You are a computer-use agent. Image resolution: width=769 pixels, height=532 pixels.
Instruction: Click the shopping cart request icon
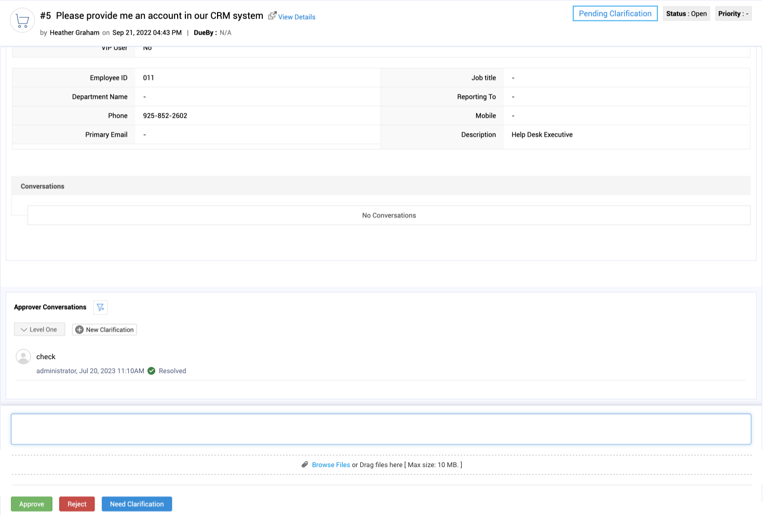(x=22, y=21)
